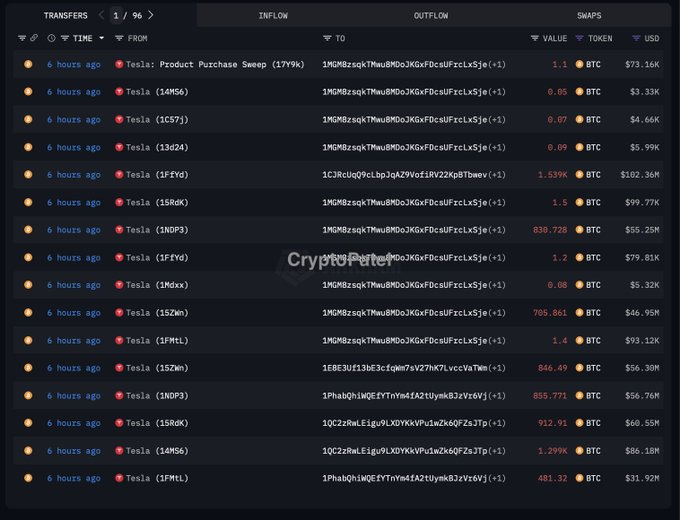Click the time '6 hours ago' in $46.95M row
Screen dimensions: 680x520
tap(74, 313)
